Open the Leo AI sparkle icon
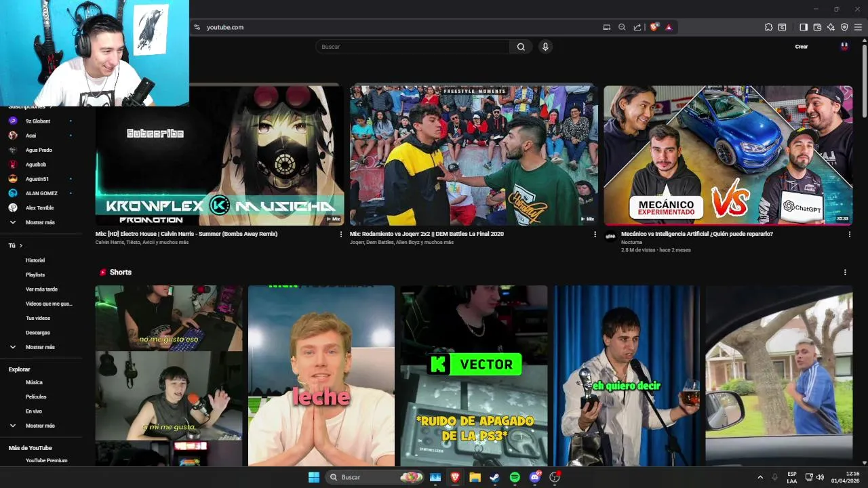The height and width of the screenshot is (488, 868). 831,27
